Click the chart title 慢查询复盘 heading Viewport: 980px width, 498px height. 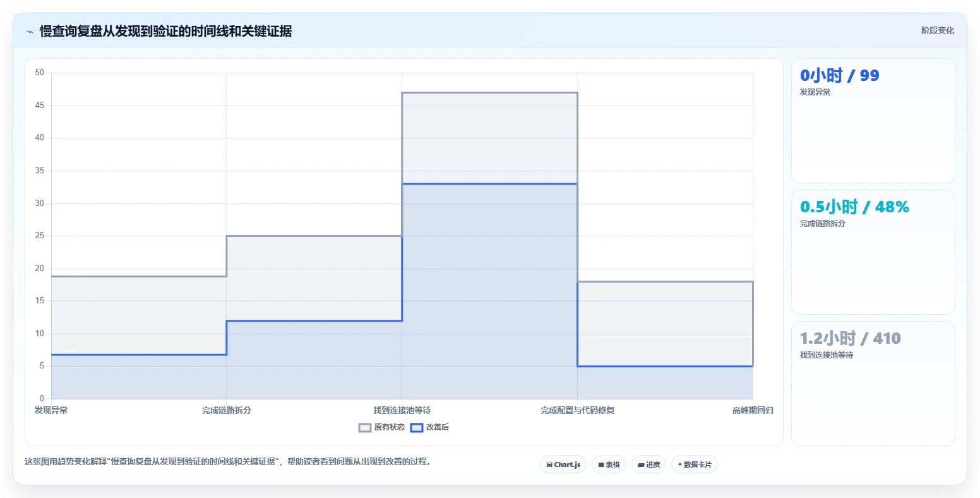click(x=165, y=31)
